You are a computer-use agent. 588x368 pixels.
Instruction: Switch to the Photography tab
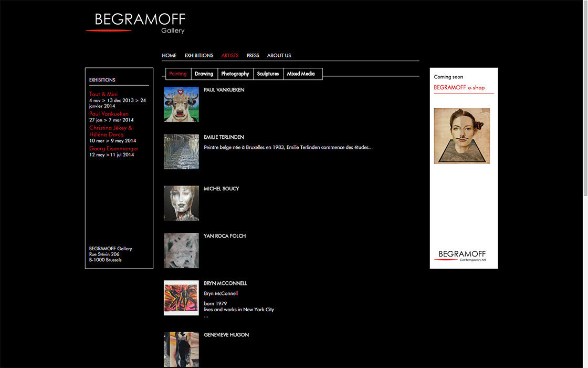click(235, 74)
